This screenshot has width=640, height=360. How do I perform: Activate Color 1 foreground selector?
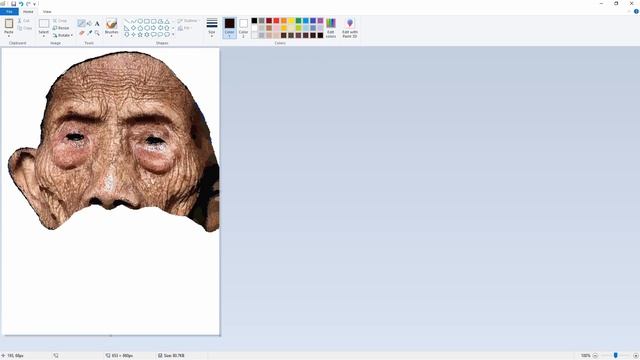pyautogui.click(x=229, y=28)
